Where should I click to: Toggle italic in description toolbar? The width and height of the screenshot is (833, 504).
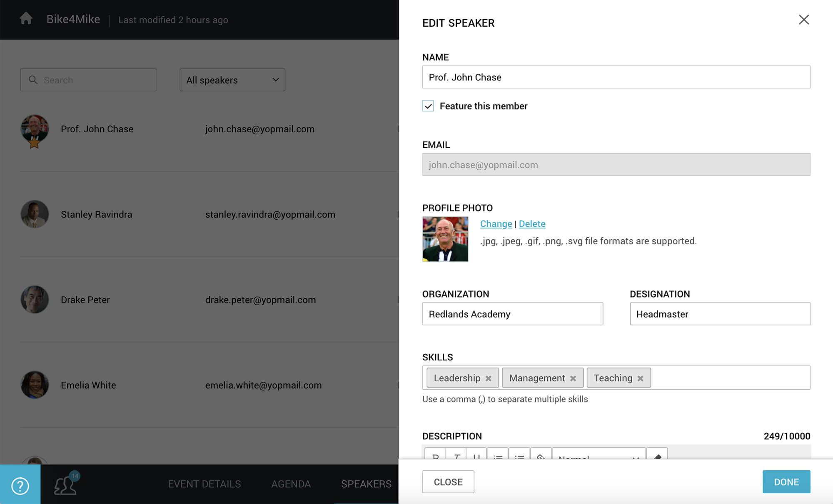[456, 455]
